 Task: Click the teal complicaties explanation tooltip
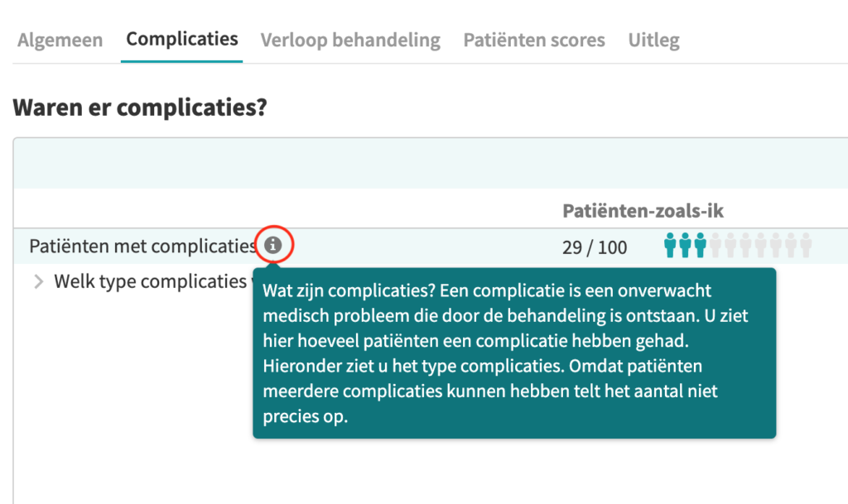pyautogui.click(x=514, y=353)
